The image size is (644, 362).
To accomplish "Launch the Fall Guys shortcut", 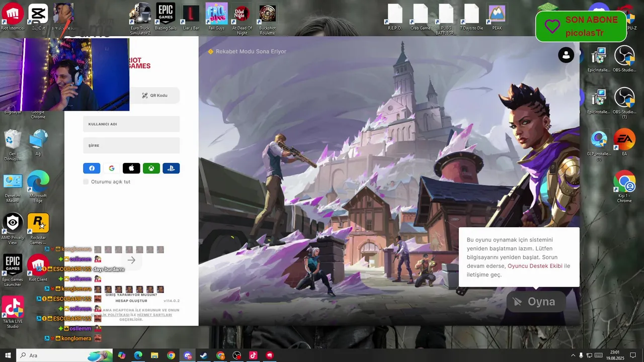I will tap(216, 18).
